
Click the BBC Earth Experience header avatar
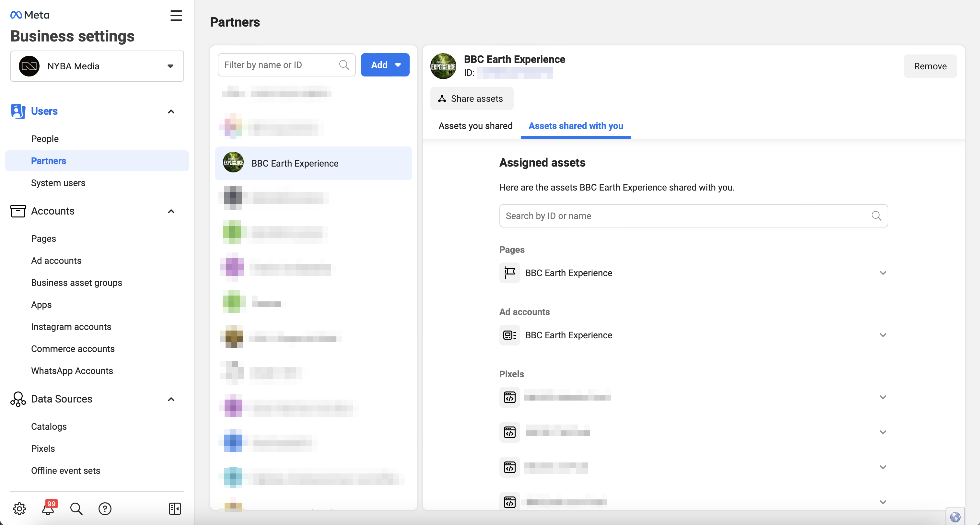point(443,66)
